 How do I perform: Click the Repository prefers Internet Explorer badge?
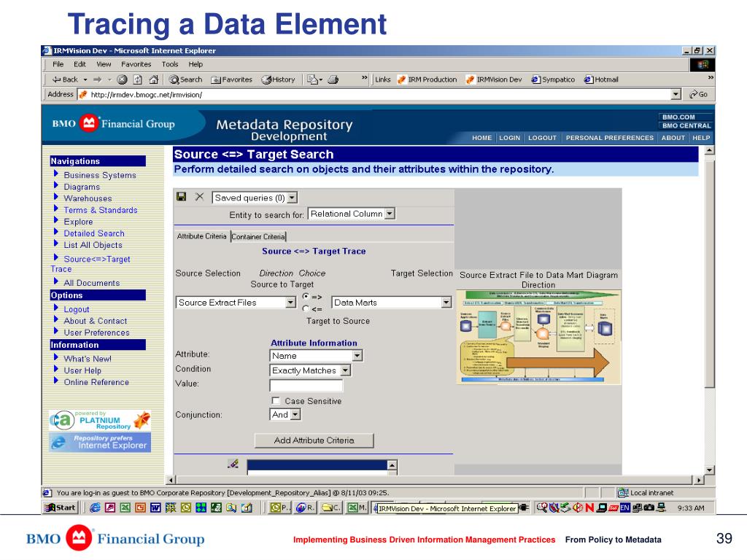(100, 442)
